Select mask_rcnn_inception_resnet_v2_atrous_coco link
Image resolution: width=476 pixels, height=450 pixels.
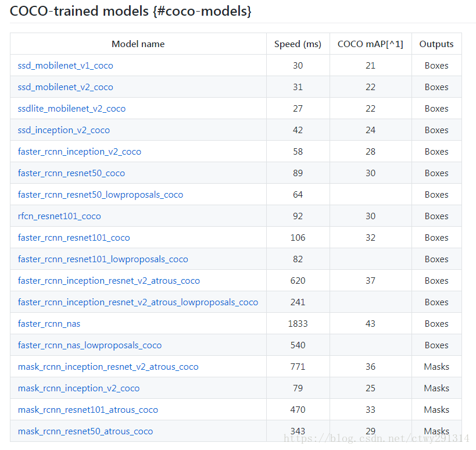pos(108,367)
